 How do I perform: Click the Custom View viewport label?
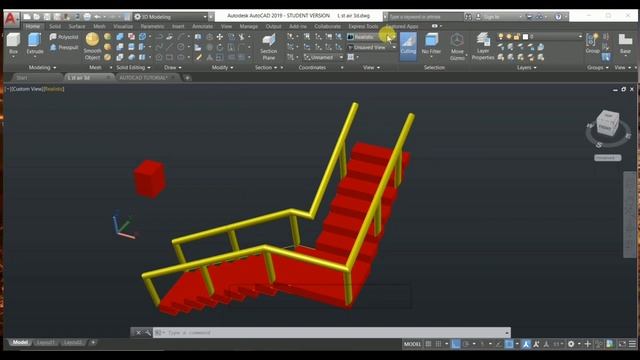(26, 89)
